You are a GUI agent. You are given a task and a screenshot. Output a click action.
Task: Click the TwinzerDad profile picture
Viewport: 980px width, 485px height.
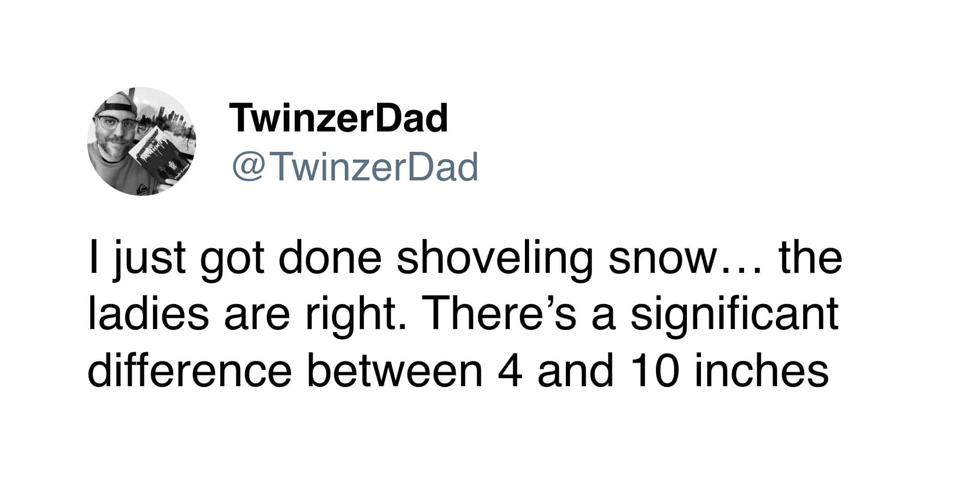pos(142,141)
